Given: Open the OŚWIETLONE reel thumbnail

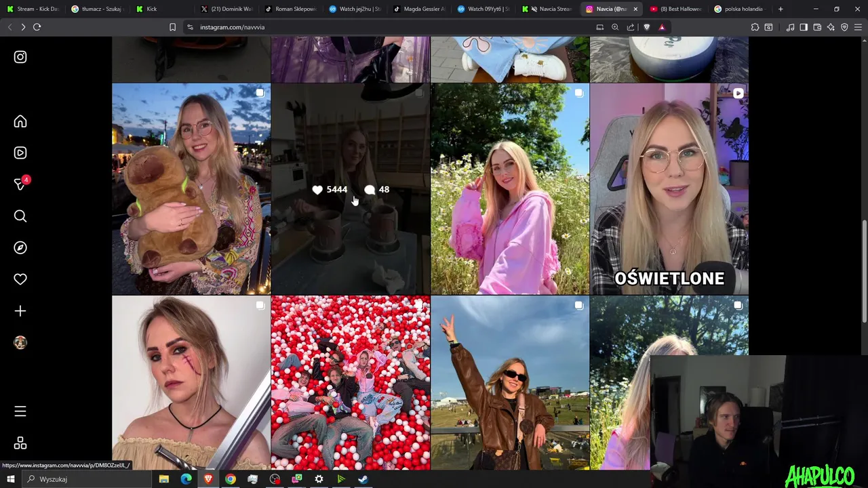Looking at the screenshot, I should point(669,189).
